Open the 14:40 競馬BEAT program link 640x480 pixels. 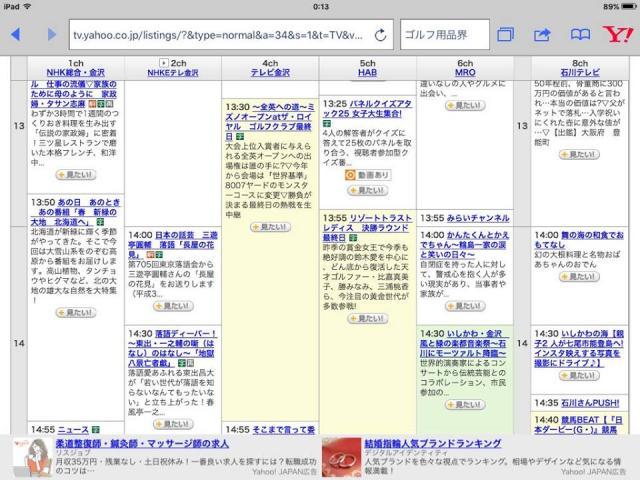[579, 424]
